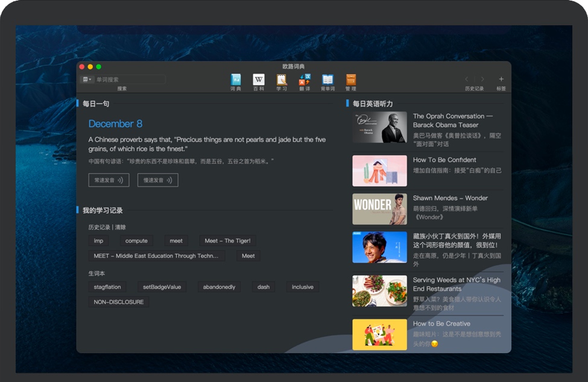Click the 生词本 vocabulary book label
Image resolution: width=588 pixels, height=382 pixels.
[x=96, y=274]
